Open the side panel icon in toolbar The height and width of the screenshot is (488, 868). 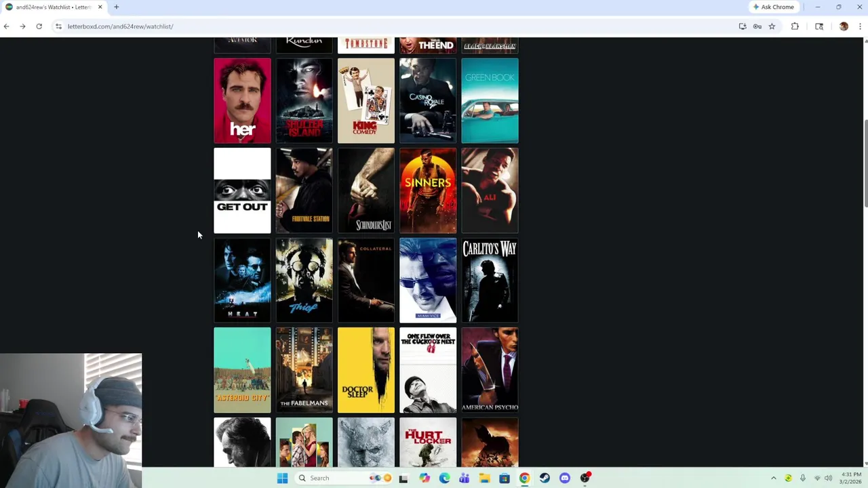[819, 26]
